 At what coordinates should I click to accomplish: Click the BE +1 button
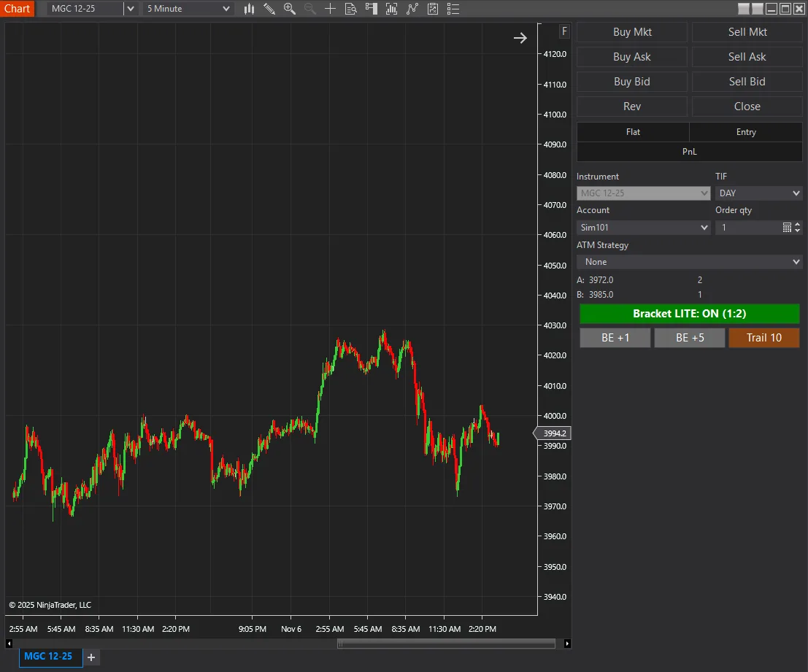615,338
